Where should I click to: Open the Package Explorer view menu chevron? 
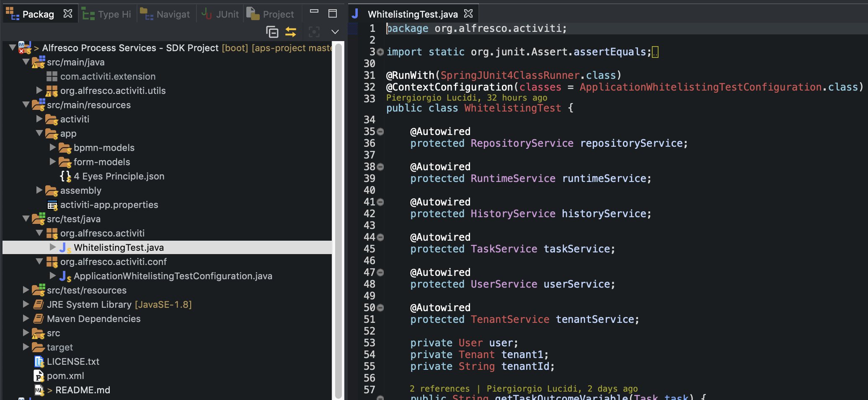tap(335, 32)
